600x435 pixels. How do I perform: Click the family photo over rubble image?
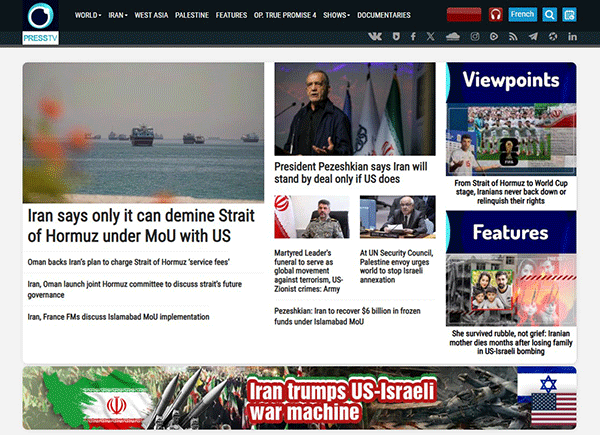point(511,290)
